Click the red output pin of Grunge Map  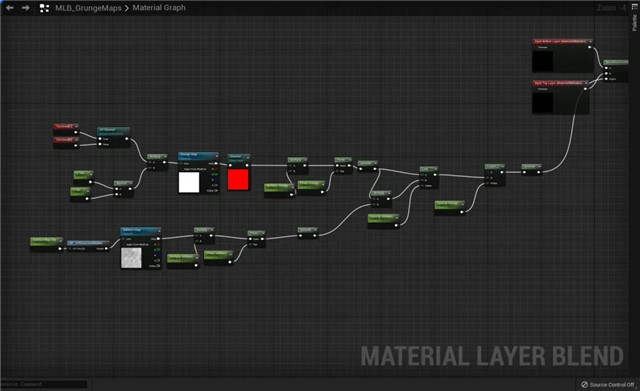pos(216,169)
